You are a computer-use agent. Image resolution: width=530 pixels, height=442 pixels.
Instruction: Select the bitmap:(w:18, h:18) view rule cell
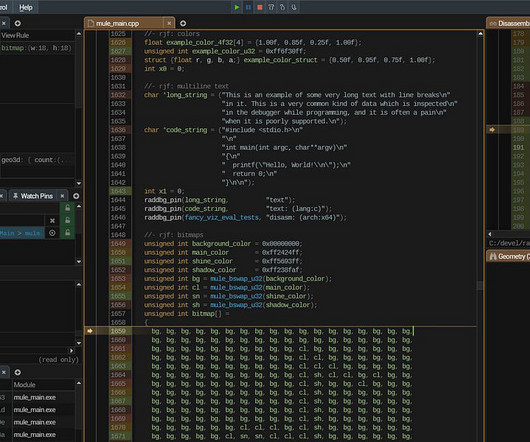37,48
